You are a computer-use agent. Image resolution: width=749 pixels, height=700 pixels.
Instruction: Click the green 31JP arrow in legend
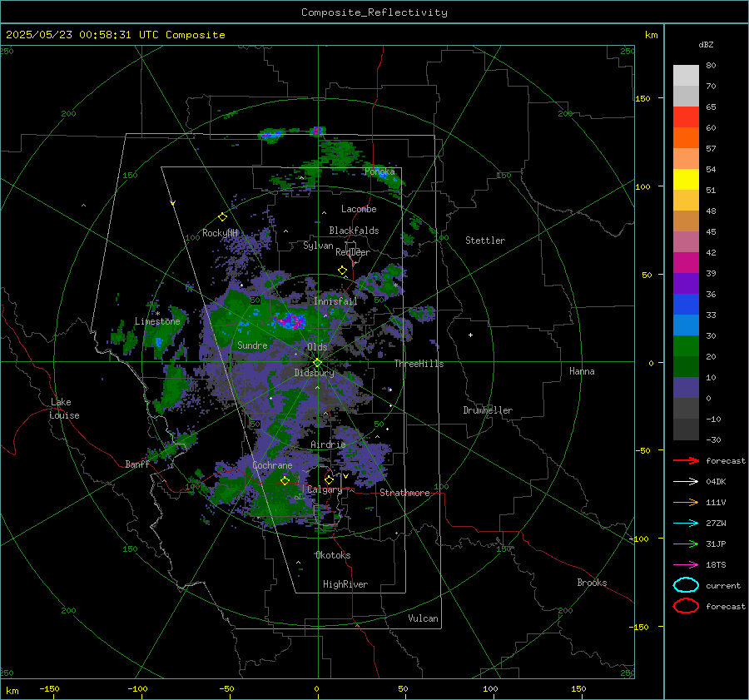click(686, 544)
